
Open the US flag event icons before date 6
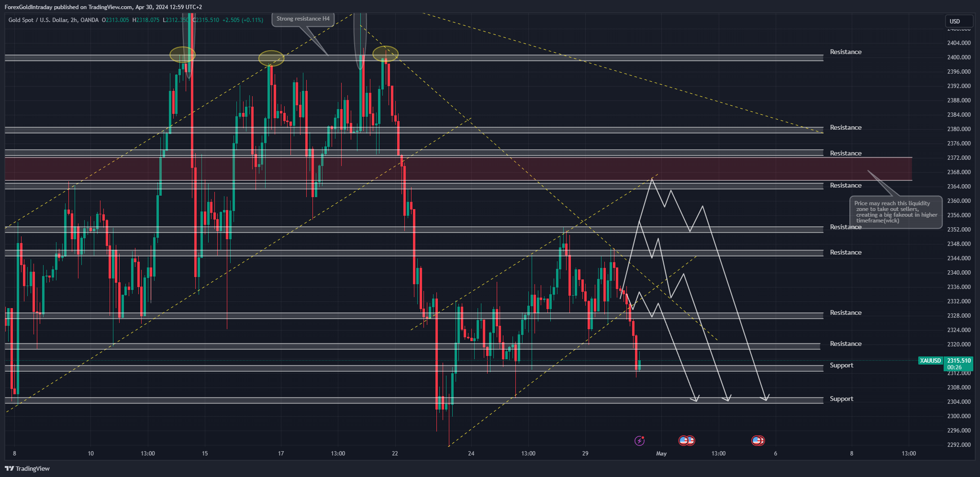[758, 441]
